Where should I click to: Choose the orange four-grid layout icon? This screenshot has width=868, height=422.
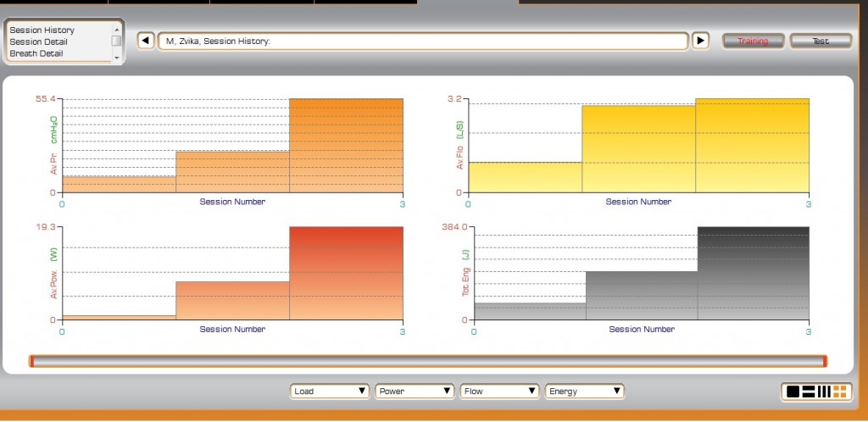[x=840, y=391]
